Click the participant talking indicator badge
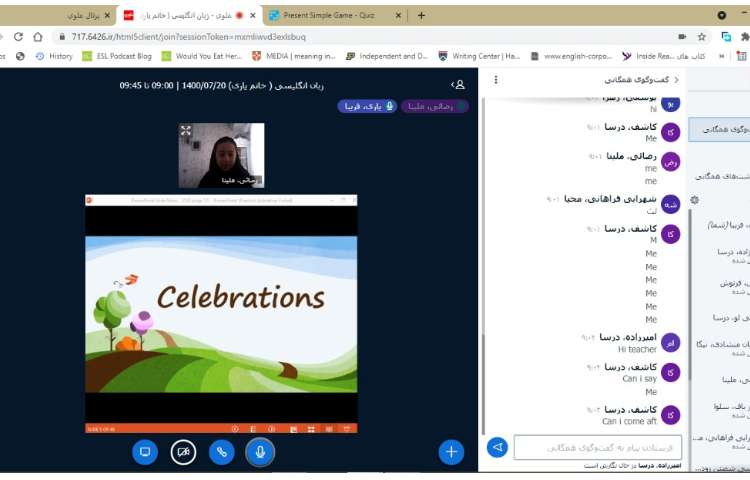Screen dimensions: 750x480 434,106
